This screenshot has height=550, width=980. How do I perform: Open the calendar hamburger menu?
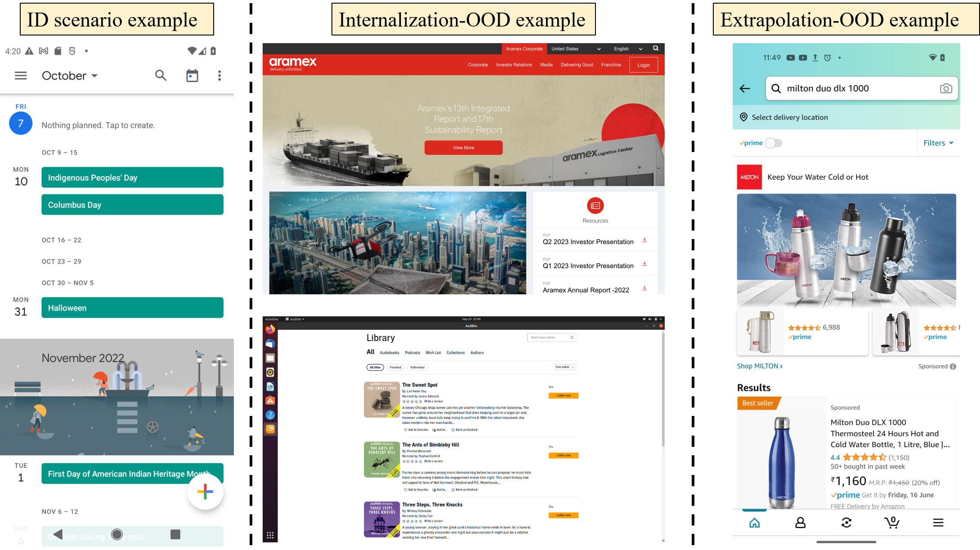coord(21,75)
